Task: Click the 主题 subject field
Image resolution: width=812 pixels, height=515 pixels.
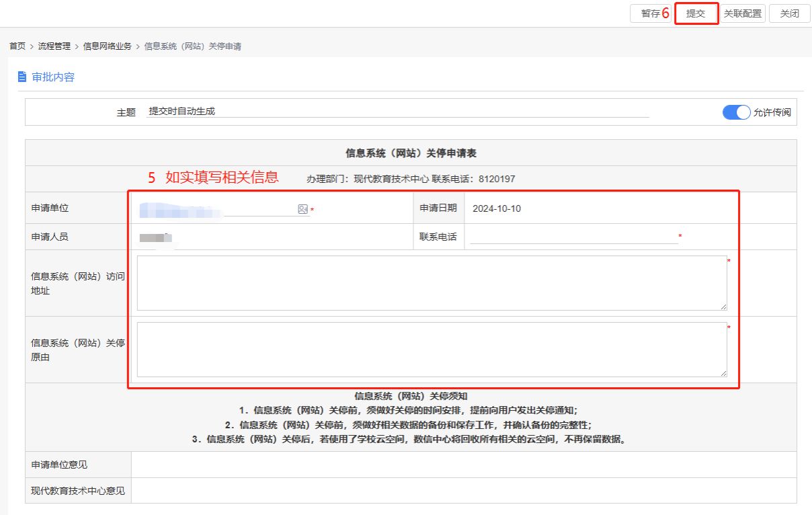Action: (x=398, y=112)
